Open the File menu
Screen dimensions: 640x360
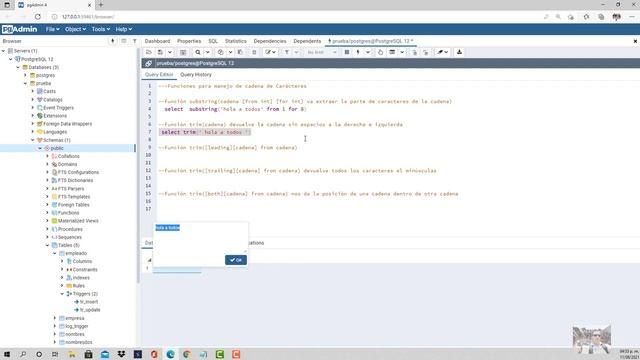pos(52,29)
